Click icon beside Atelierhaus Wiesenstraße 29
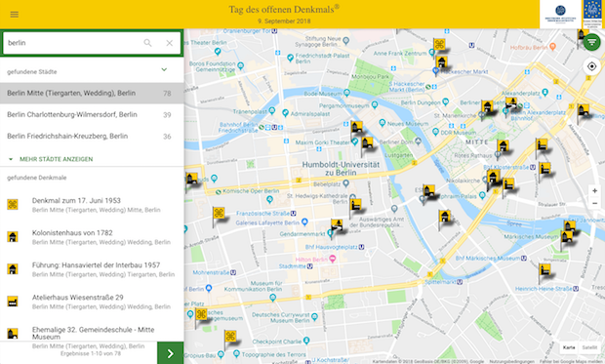 coord(13,302)
